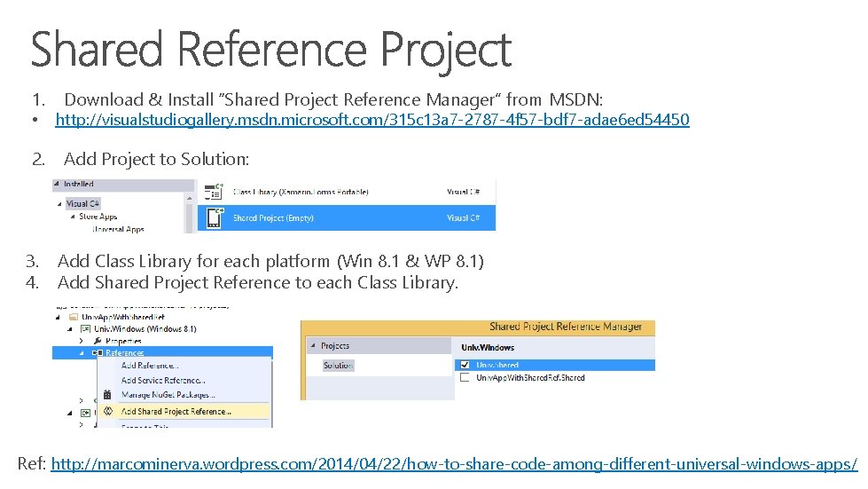Click the Univ.Windows project icon
This screenshot has height=489, width=868.
coord(85,329)
